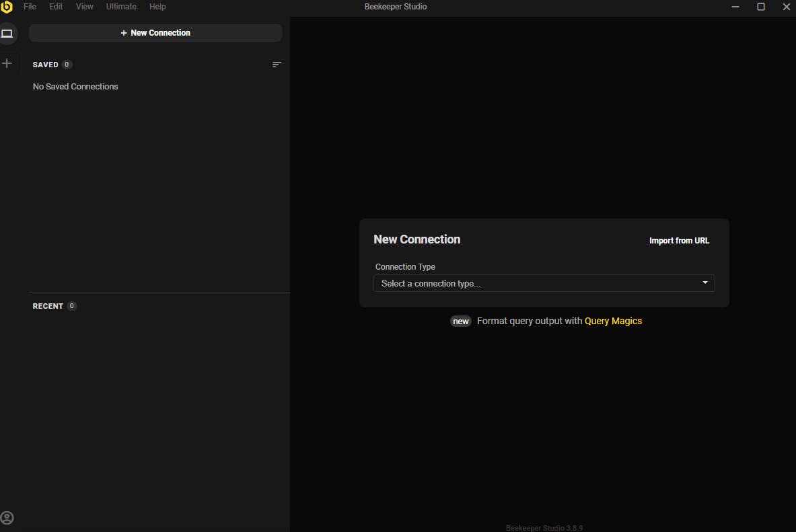This screenshot has width=796, height=532.
Task: Follow the Query Magics link
Action: pos(613,321)
